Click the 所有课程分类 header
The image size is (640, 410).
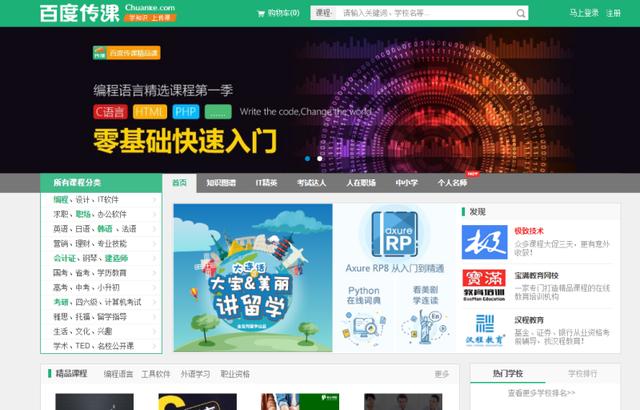[101, 183]
